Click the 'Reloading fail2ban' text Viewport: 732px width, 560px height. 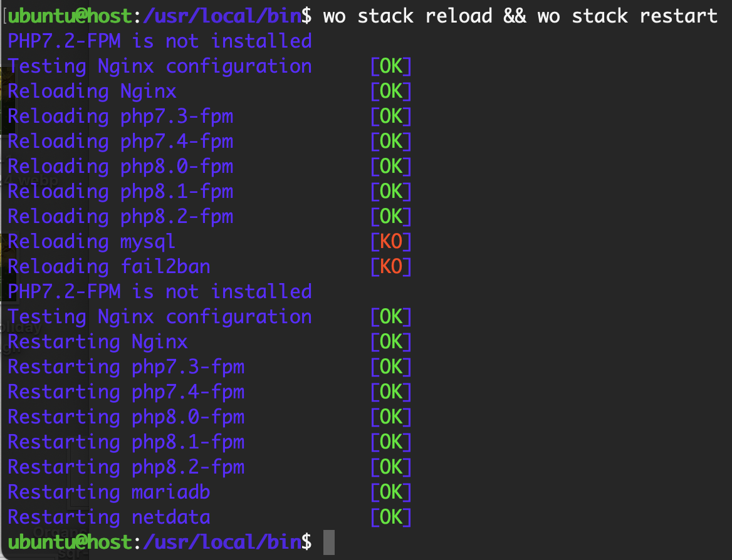pos(108,267)
